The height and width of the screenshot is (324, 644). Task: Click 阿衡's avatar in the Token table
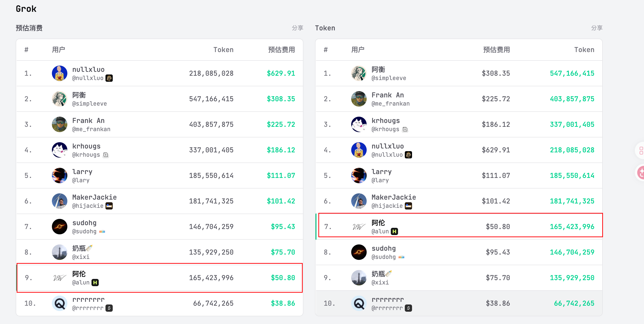359,73
